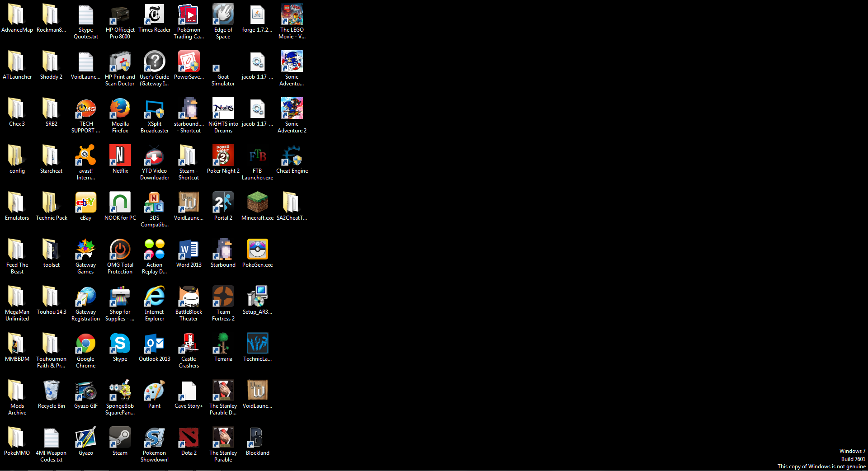Screen dimensions: 868x471
Task: Open the eBay shortcut
Action: point(86,203)
